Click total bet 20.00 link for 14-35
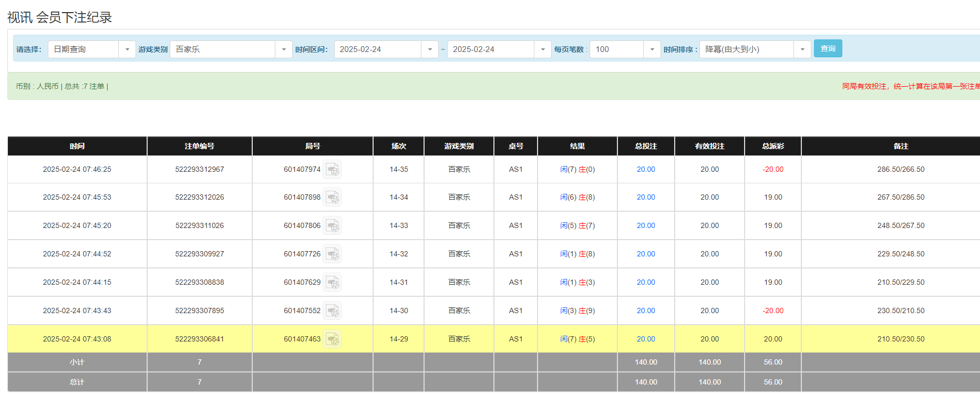The image size is (980, 404). pyautogui.click(x=646, y=170)
